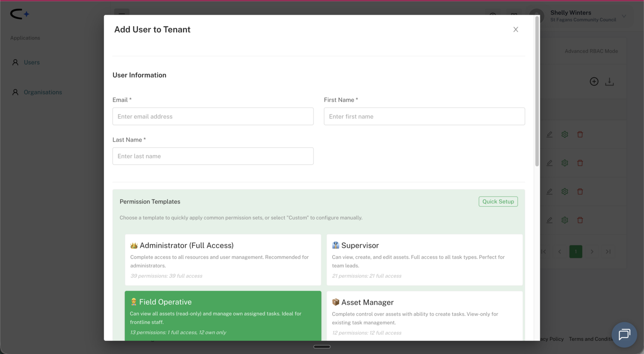Click the first row's green settings gear
Screen dimensions: 644x354
click(x=564, y=134)
